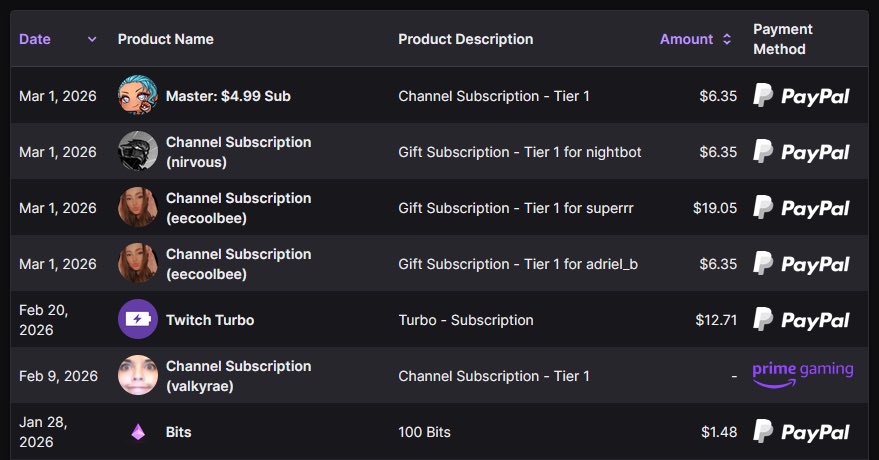
Task: Expand the Date sort chevron
Action: [92, 39]
